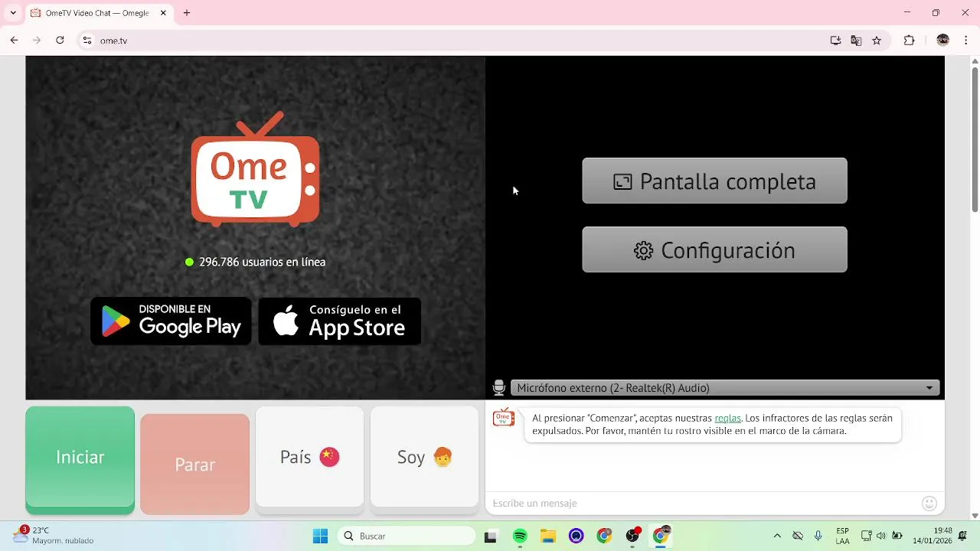Open the File Explorer taskbar icon
Screen dimensions: 980x551
click(x=548, y=536)
